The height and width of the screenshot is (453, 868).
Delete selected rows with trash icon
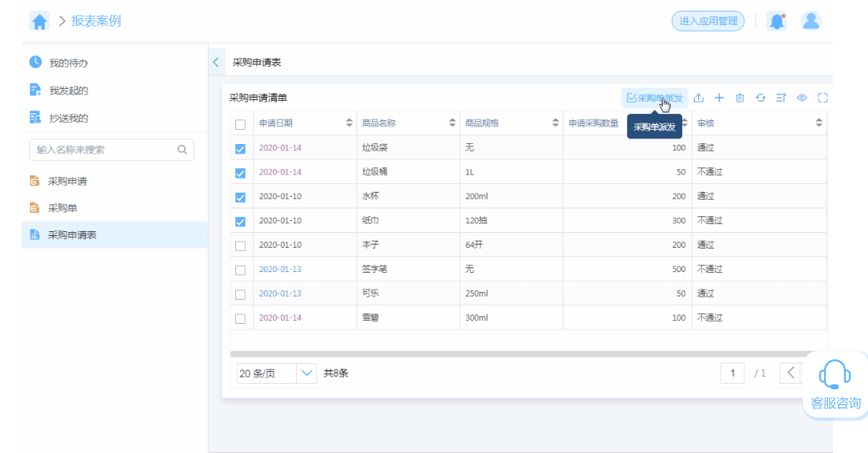pos(740,98)
